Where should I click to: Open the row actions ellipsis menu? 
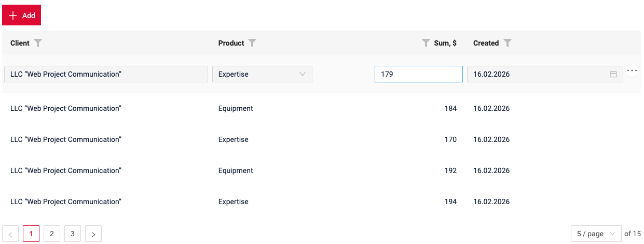pos(632,71)
